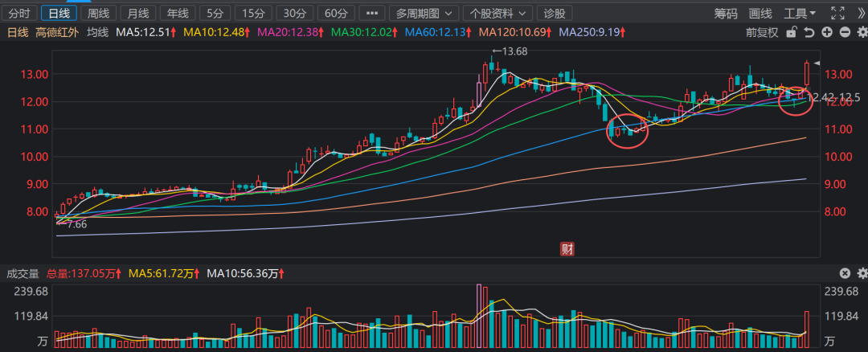This screenshot has width=868, height=352.
Task: Expand the 工具 tools menu
Action: (x=800, y=14)
